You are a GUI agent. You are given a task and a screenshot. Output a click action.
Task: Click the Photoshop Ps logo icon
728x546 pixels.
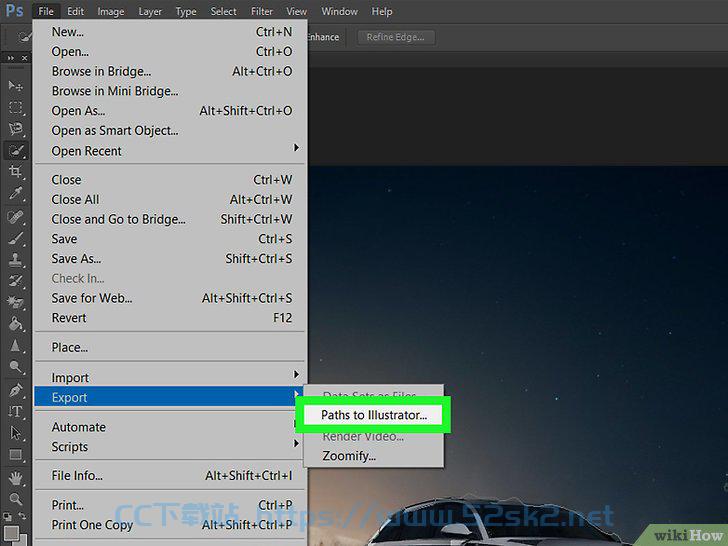click(x=14, y=11)
